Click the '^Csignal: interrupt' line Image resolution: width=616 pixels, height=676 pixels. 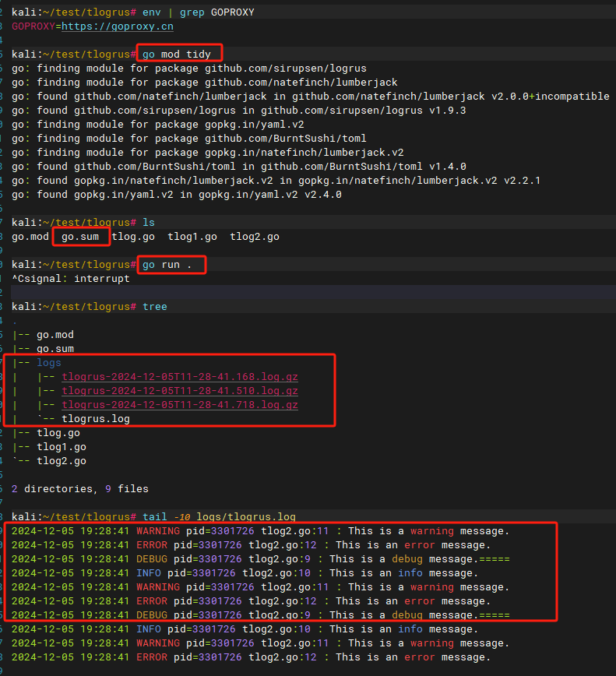point(71,279)
